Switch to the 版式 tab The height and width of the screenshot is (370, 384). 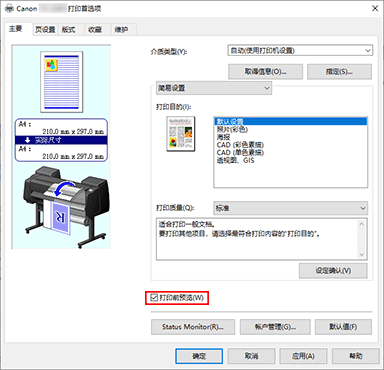71,30
